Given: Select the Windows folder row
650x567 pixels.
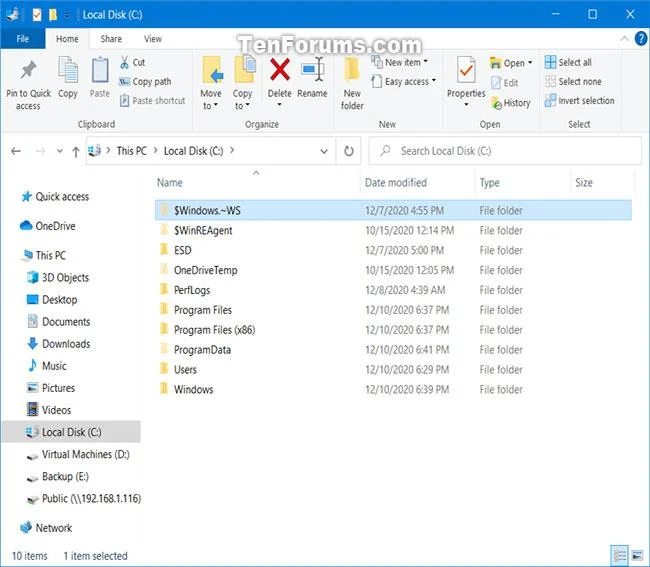Looking at the screenshot, I should (393, 390).
